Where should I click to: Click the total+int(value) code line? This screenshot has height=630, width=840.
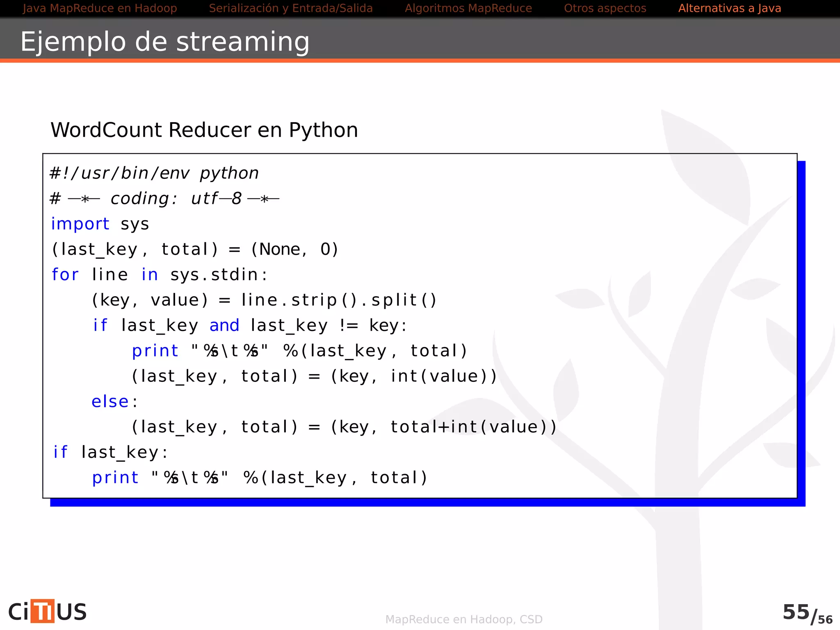pos(344,427)
